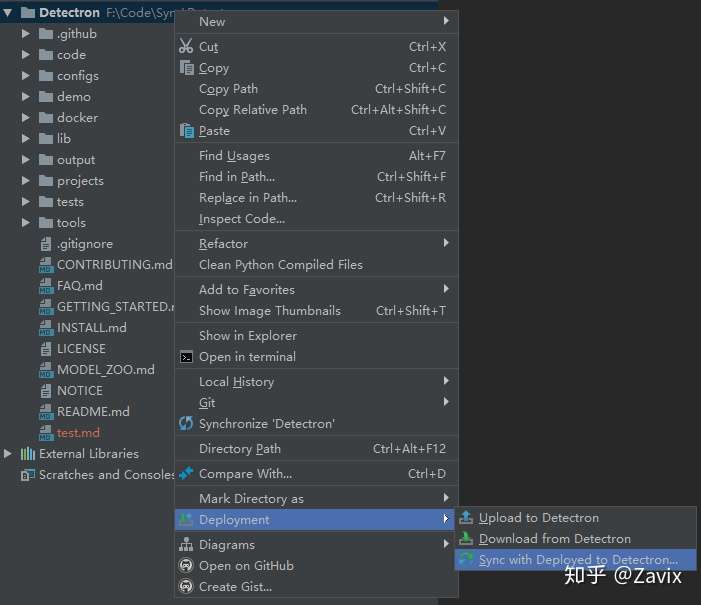
Task: Open the New submenu
Action: 317,21
